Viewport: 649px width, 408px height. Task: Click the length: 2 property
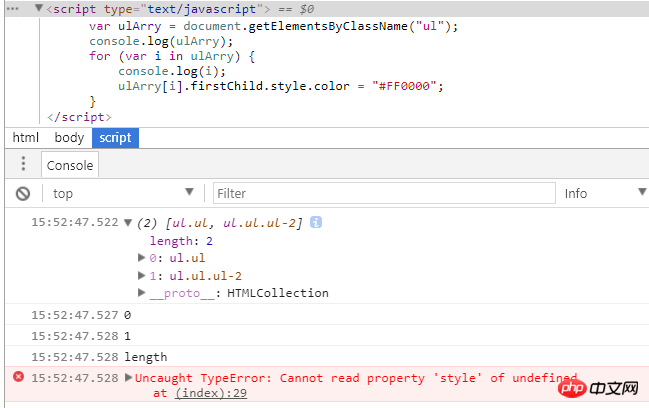point(181,241)
